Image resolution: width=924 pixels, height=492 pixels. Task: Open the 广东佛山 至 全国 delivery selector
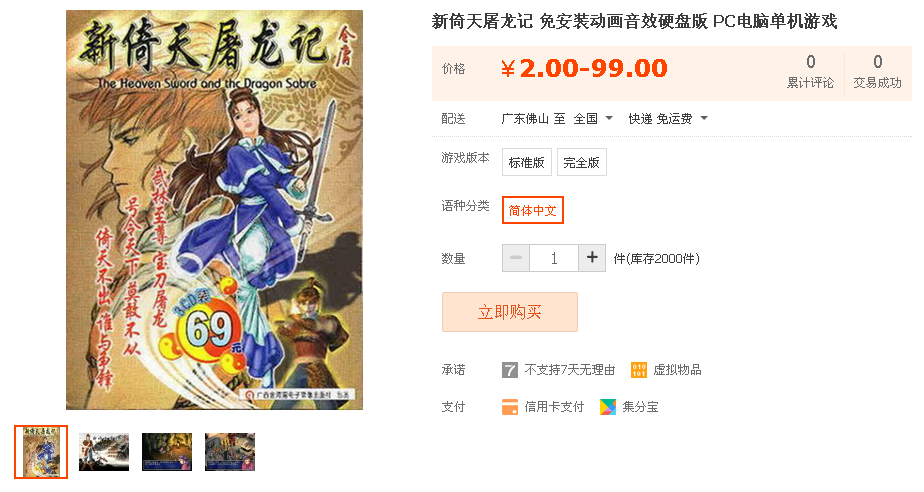557,118
